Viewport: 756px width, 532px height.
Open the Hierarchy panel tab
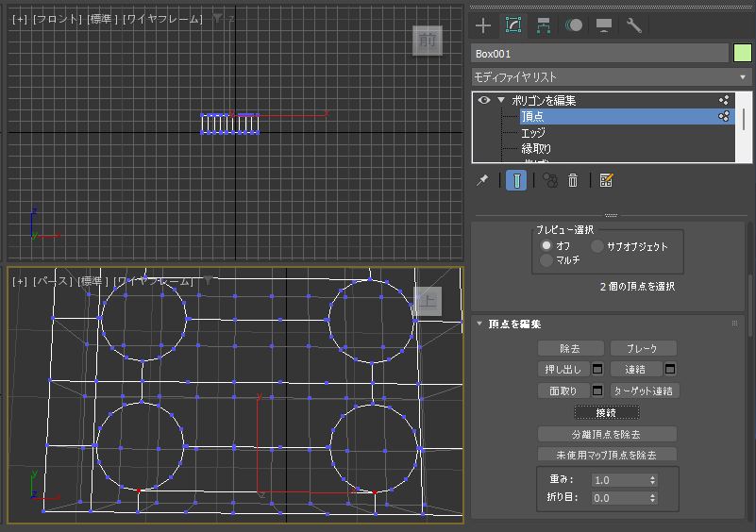(x=544, y=25)
